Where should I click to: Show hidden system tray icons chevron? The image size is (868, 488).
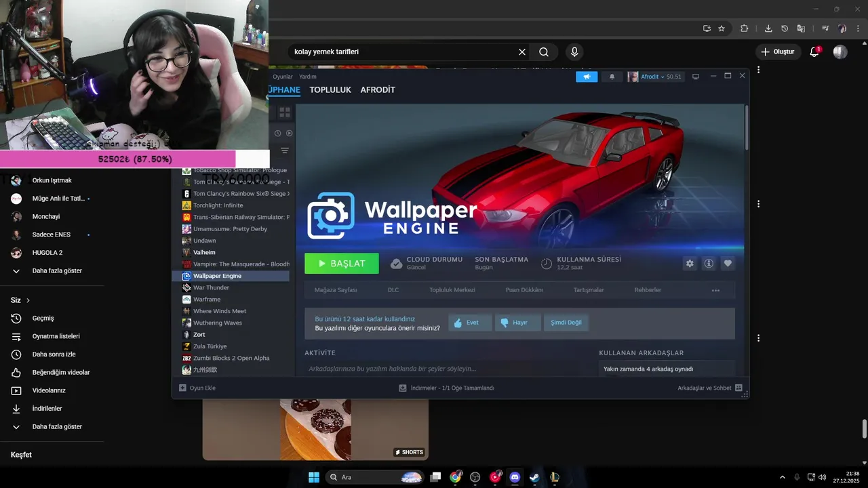point(783,477)
